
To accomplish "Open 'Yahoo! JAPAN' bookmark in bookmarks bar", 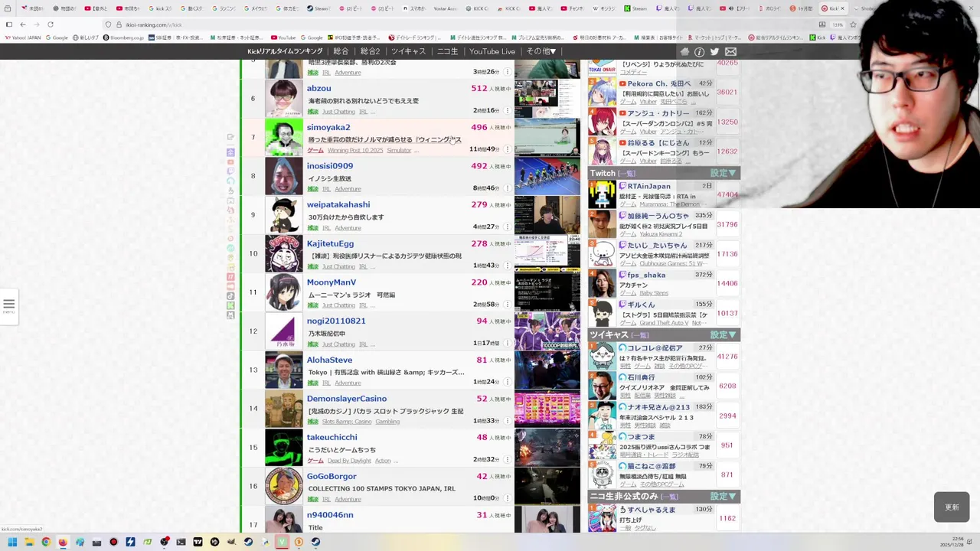I will click(23, 37).
